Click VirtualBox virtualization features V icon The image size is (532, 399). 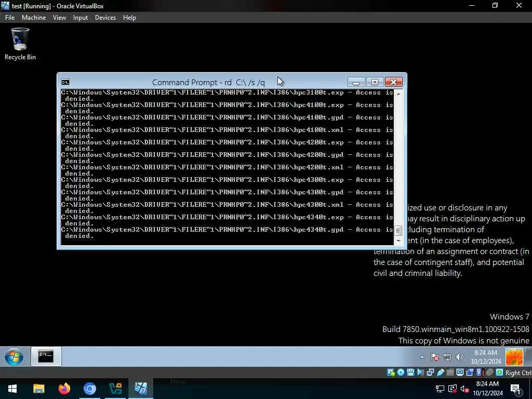click(480, 373)
